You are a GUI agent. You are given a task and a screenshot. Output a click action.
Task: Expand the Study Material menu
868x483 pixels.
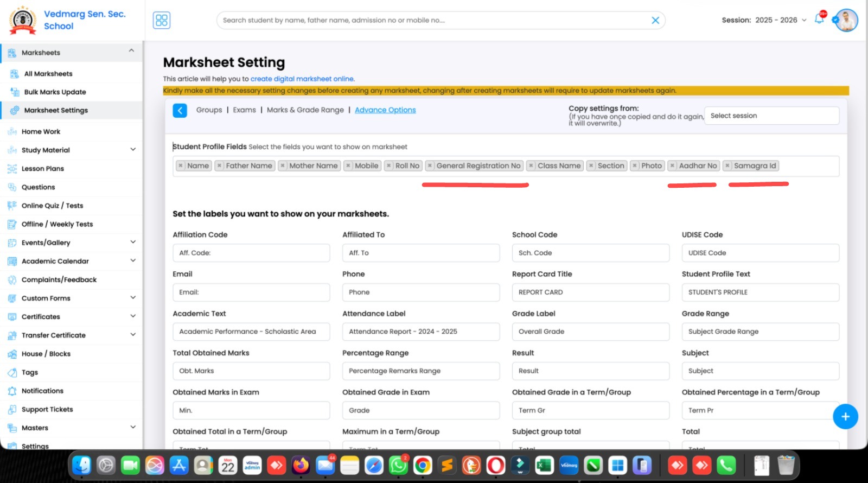click(x=133, y=149)
